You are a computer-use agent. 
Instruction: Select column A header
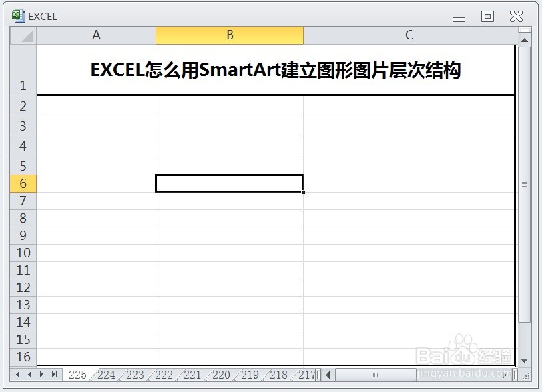[96, 35]
